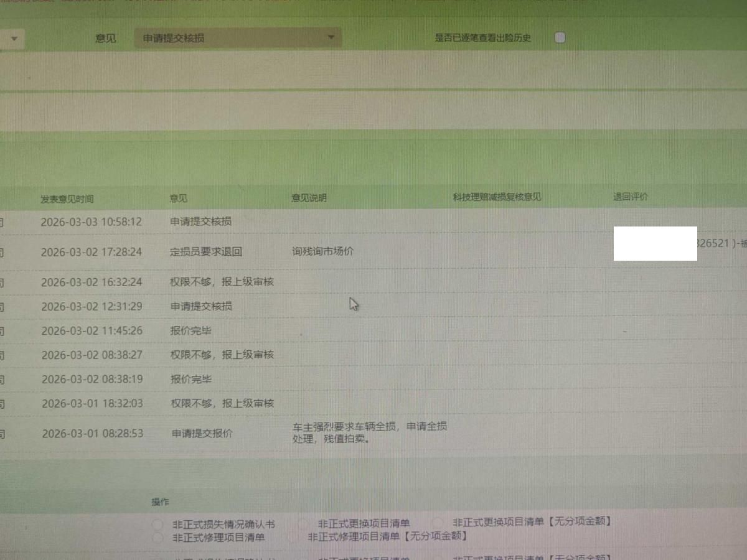Select the 定损员要求退回 history entry
The image size is (747, 560).
(x=205, y=252)
